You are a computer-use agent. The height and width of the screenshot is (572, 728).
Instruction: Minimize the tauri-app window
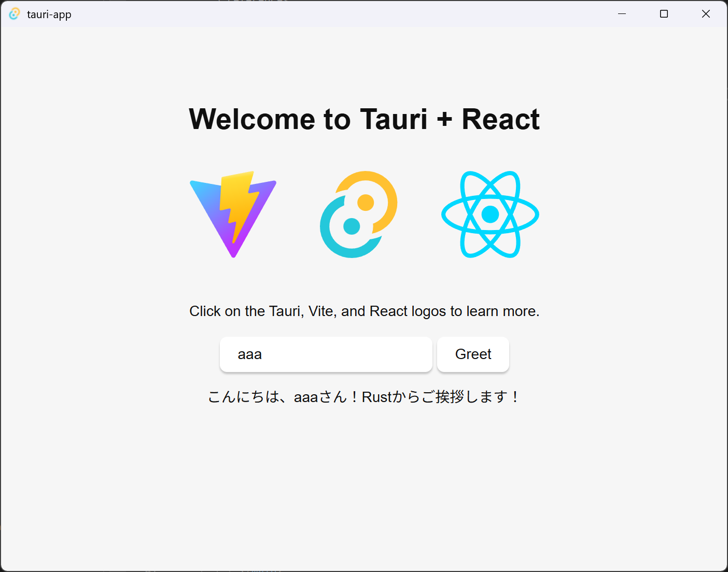622,14
